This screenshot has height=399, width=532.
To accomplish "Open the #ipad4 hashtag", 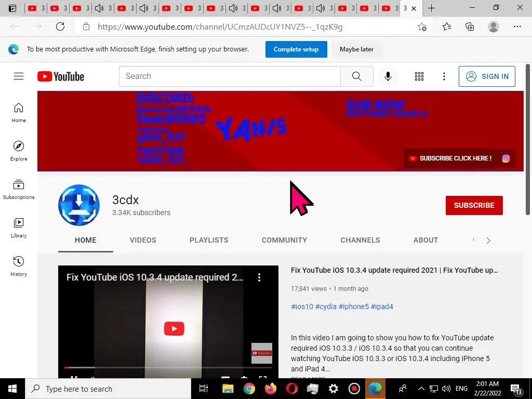I will pos(382,307).
